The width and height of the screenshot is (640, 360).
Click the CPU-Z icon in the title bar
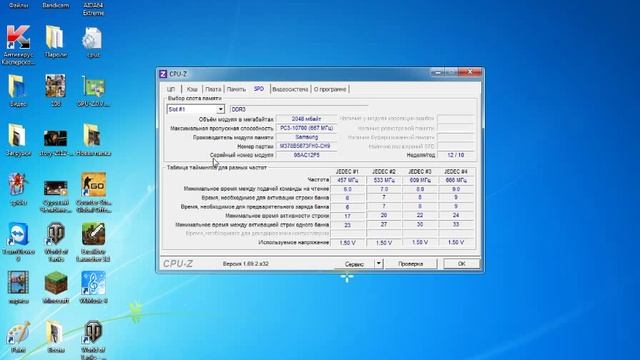(x=163, y=74)
